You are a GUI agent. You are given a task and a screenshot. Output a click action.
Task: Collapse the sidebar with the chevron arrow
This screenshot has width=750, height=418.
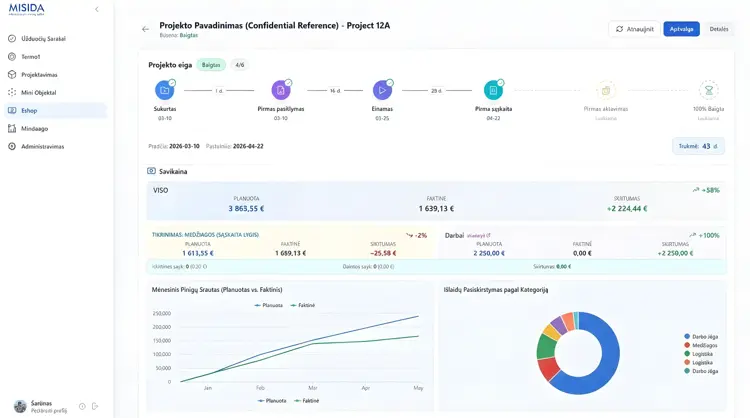coord(97,9)
